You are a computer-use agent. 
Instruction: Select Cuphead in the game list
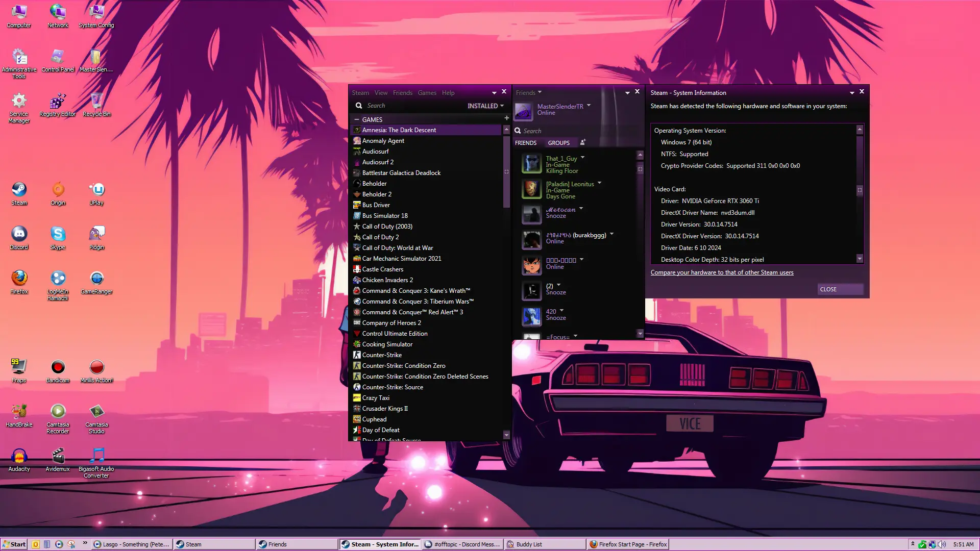pyautogui.click(x=426, y=419)
